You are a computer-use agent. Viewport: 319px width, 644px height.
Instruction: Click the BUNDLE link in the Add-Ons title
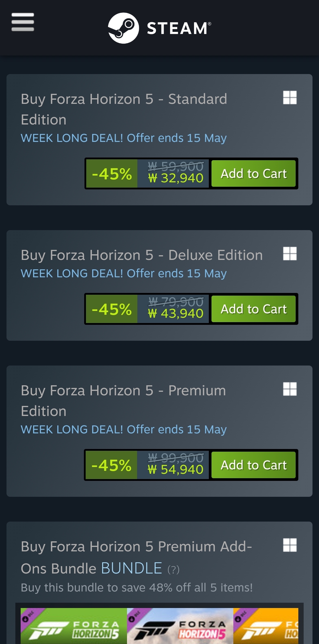coord(132,568)
